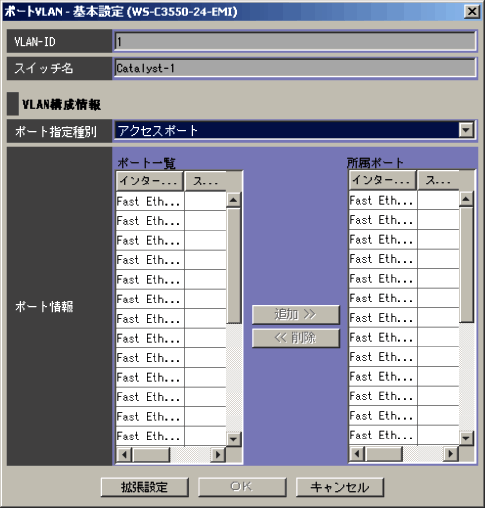Screen dimensions: 485x508
Task: Click the << 削除 button
Action: click(x=296, y=338)
